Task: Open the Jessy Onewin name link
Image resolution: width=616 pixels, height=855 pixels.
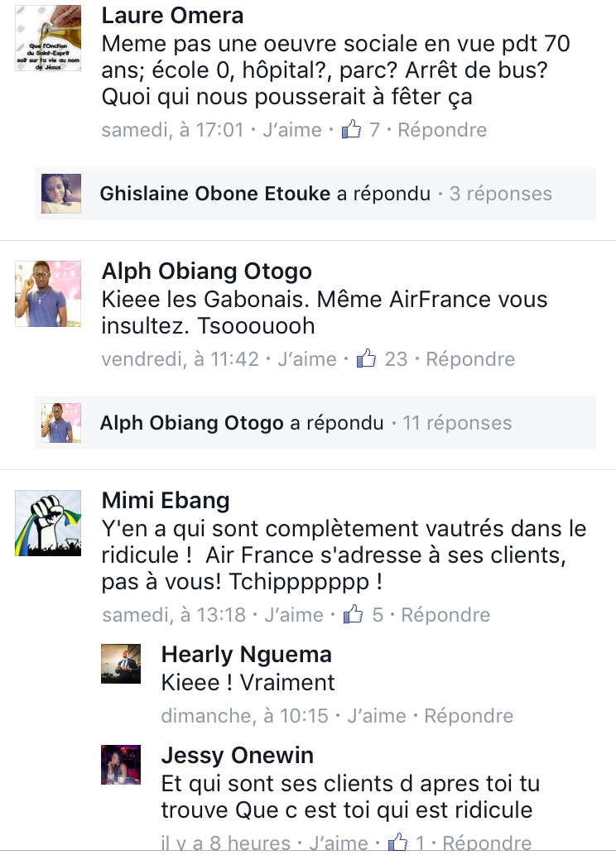Action: click(238, 755)
